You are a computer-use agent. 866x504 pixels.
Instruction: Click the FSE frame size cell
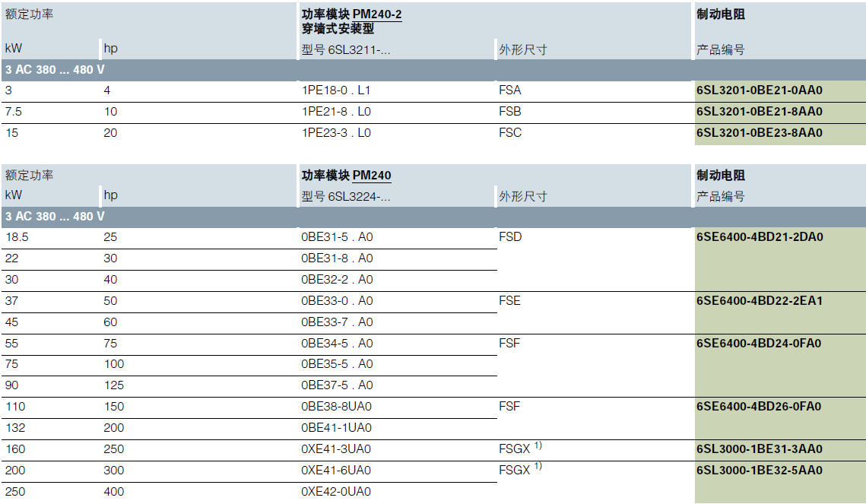tap(509, 301)
